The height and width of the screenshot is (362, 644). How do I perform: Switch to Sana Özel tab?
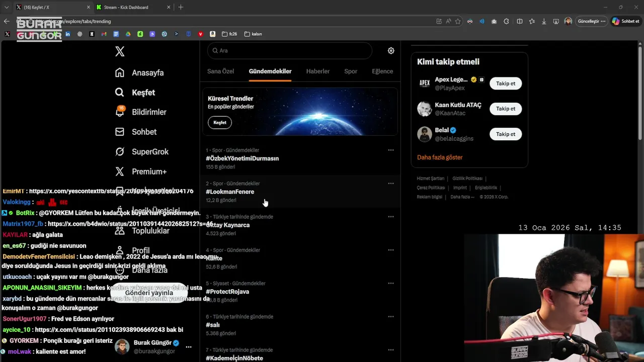pos(220,71)
